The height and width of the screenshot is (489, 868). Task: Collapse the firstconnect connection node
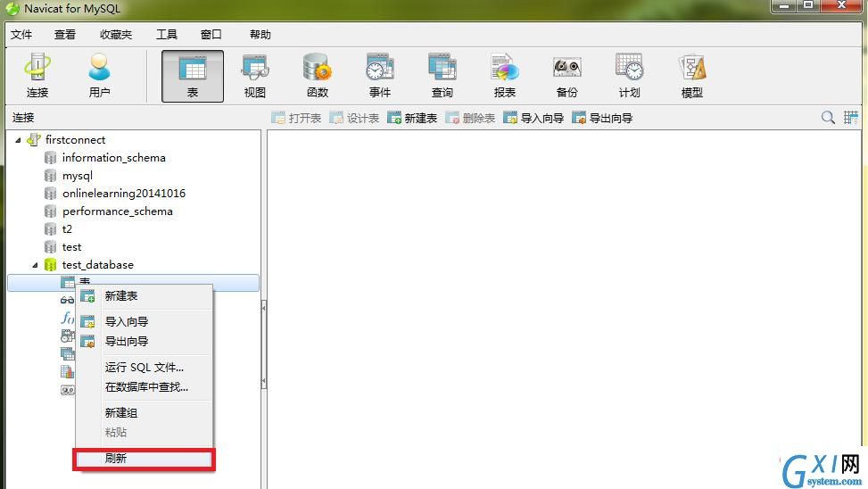point(18,140)
